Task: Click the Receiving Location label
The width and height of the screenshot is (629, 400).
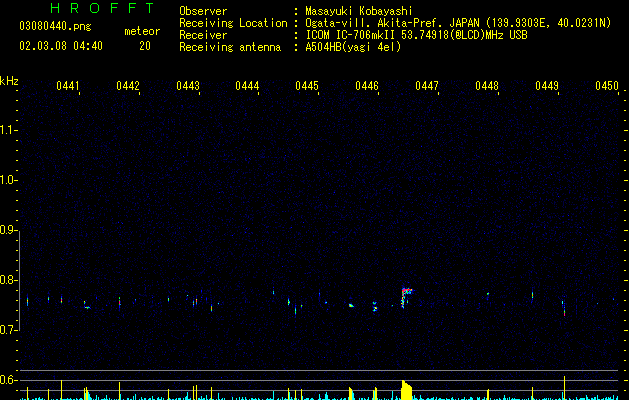Action: point(233,23)
